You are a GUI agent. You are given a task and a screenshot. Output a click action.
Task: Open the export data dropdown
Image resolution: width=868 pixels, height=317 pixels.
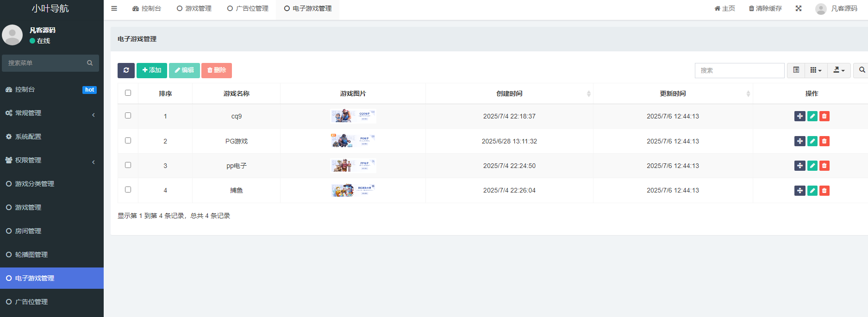coord(839,70)
